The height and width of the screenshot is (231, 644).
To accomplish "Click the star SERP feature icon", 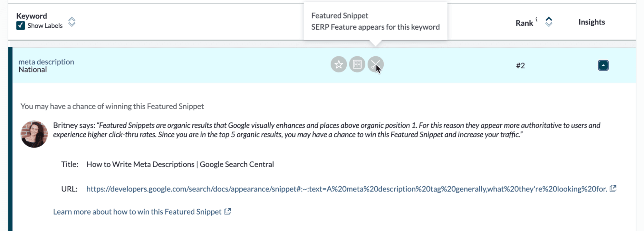I will tap(338, 64).
